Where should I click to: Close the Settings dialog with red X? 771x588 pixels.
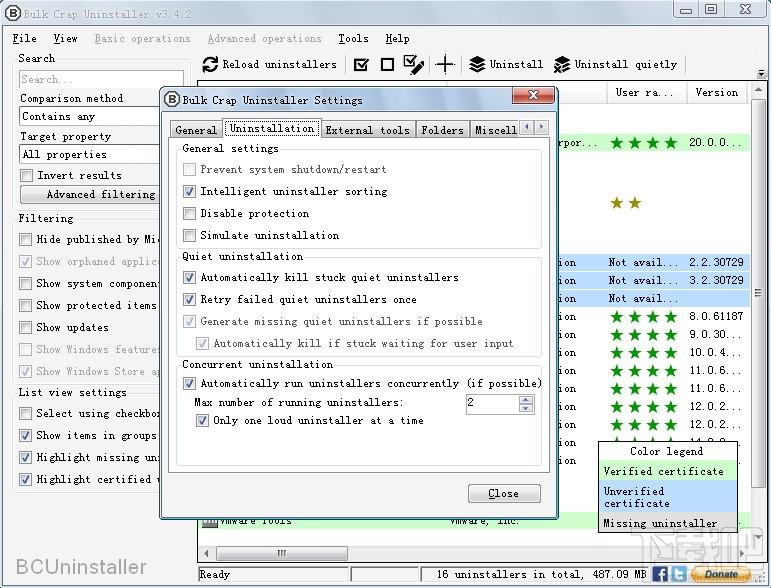coord(533,95)
